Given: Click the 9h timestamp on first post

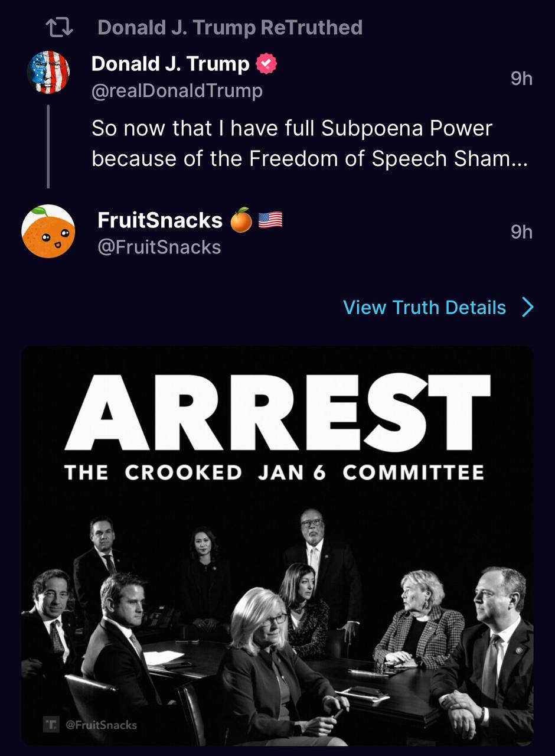Looking at the screenshot, I should click(521, 79).
